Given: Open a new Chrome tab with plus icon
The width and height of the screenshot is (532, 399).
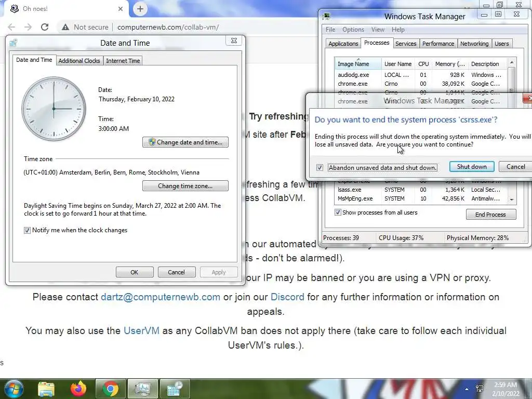Looking at the screenshot, I should 140,9.
